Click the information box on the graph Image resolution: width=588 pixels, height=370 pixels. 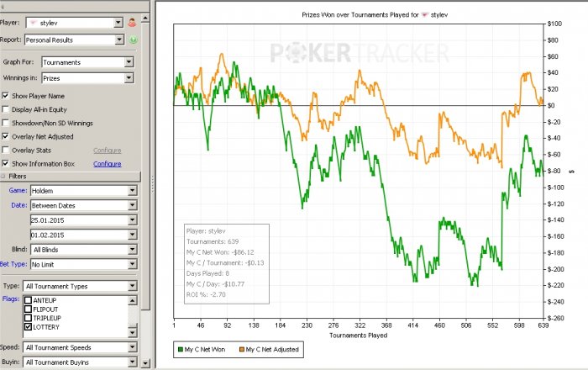pos(227,264)
